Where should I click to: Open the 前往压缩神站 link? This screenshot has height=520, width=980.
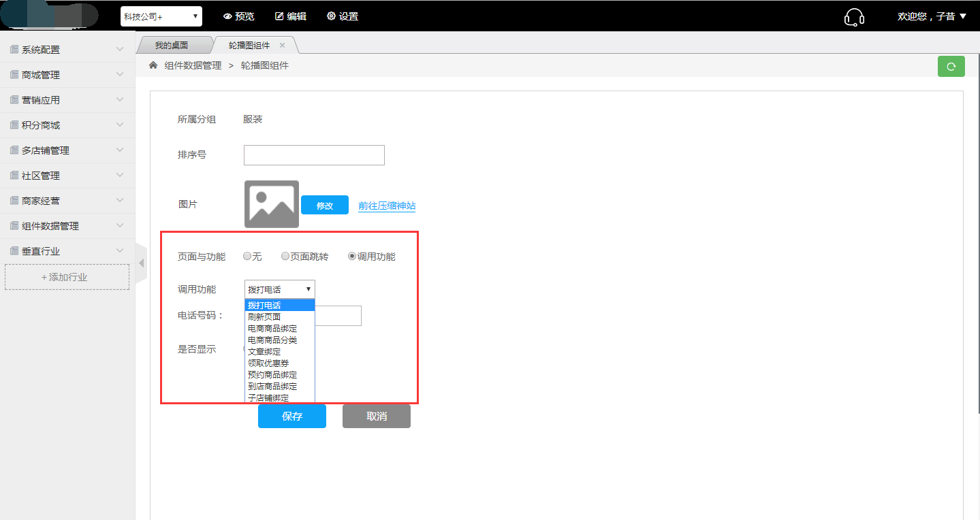click(x=387, y=206)
